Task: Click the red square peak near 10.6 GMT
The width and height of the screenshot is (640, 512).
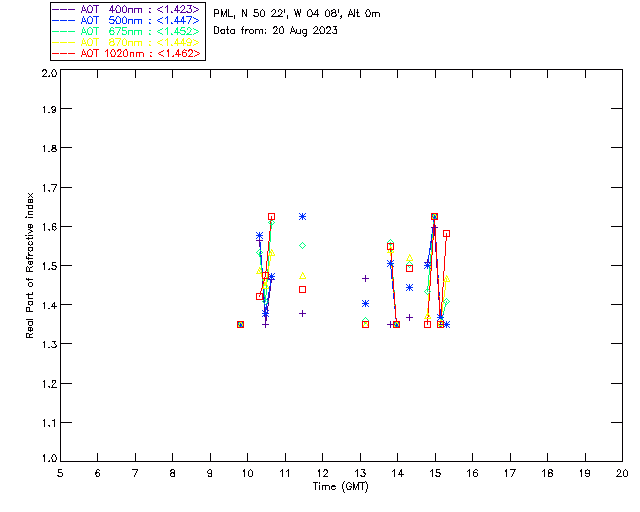Action: coord(271,216)
